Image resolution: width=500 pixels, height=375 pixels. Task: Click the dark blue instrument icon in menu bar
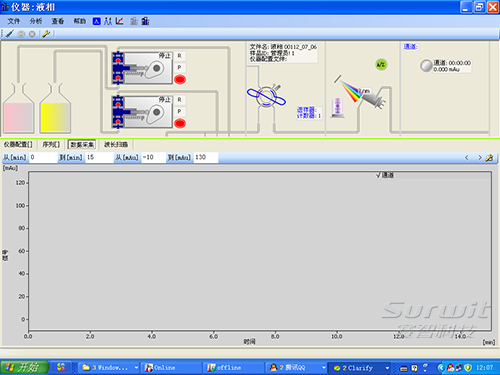(x=145, y=21)
